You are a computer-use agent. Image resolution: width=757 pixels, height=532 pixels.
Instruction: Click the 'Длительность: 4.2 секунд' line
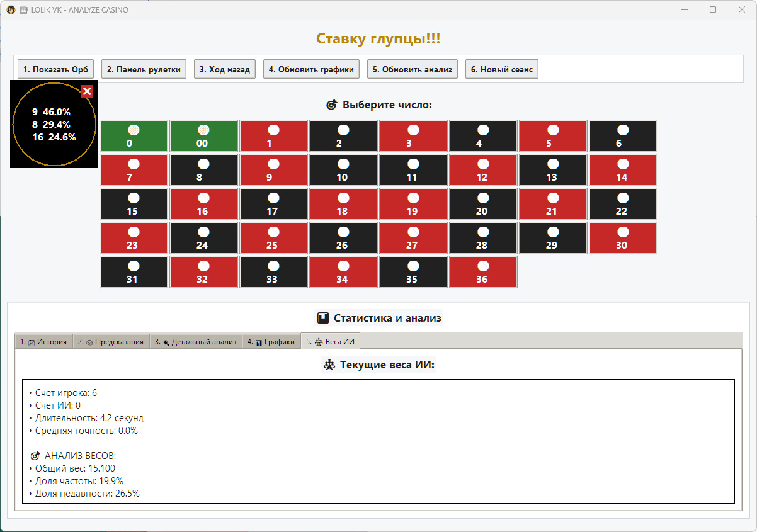(x=86, y=418)
